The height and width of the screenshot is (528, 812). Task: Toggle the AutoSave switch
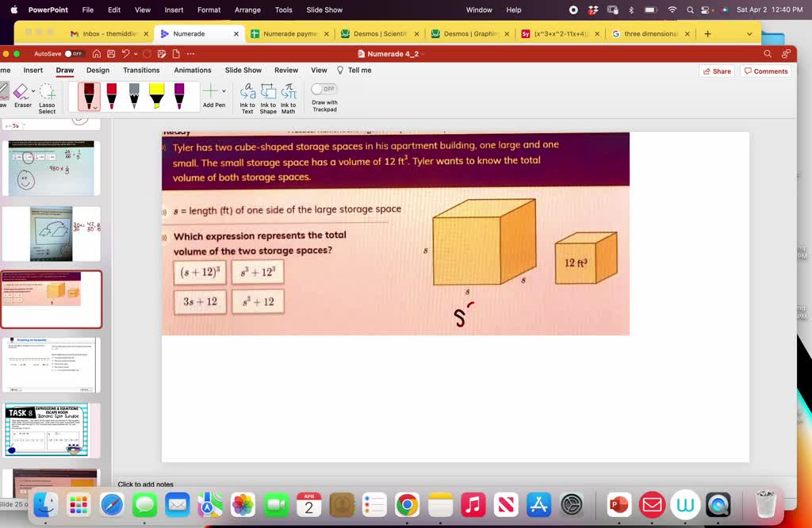pyautogui.click(x=74, y=54)
